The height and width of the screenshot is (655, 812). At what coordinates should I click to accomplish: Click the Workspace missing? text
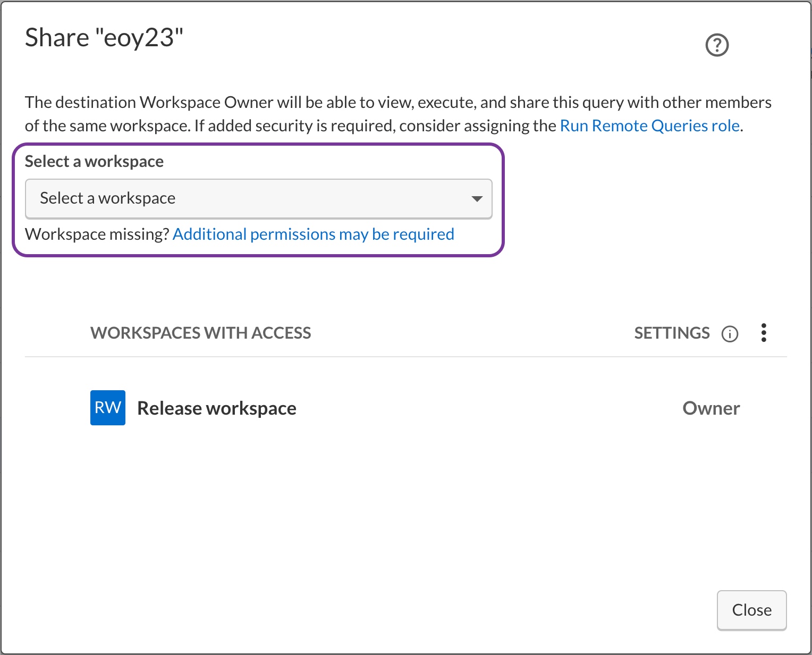click(97, 234)
